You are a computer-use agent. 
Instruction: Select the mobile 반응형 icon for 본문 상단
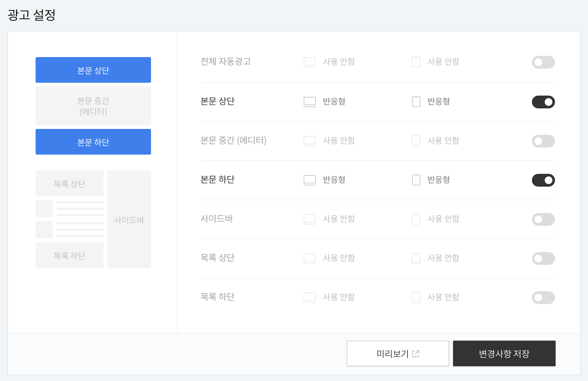416,101
